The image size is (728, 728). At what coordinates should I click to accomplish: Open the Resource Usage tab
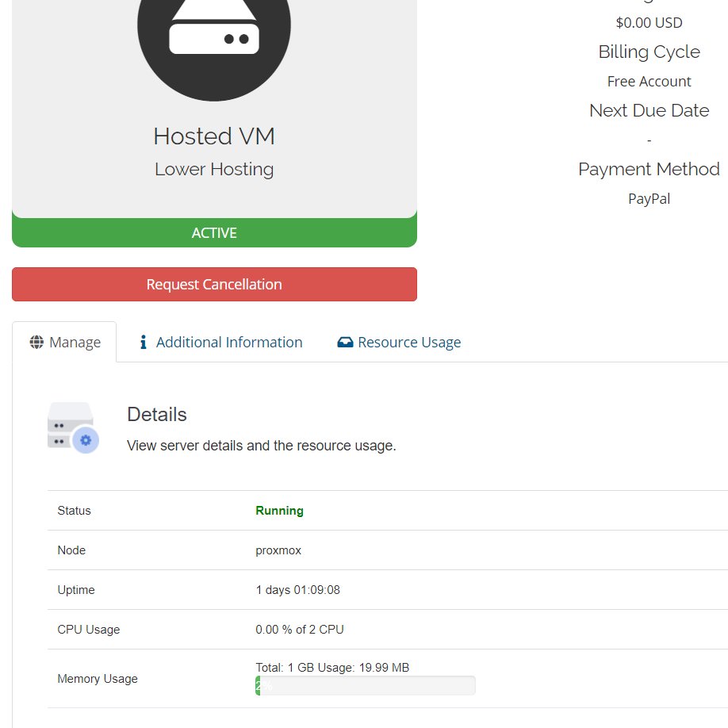pos(399,342)
